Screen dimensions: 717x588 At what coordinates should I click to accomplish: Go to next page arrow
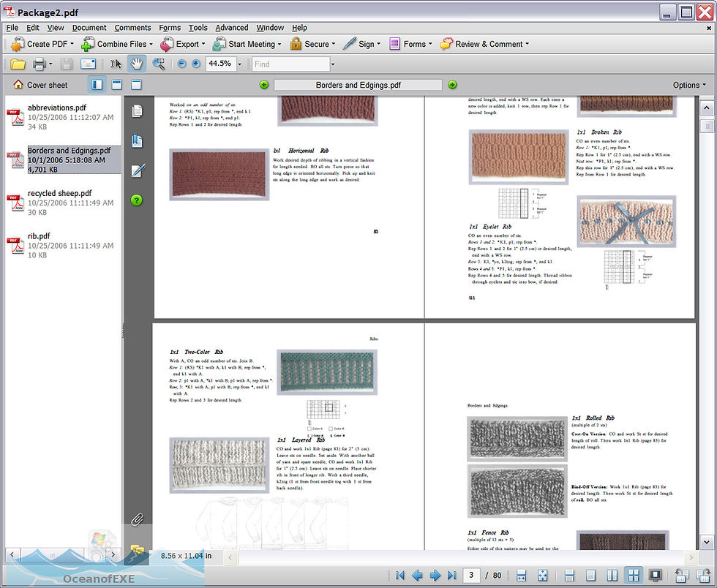435,575
